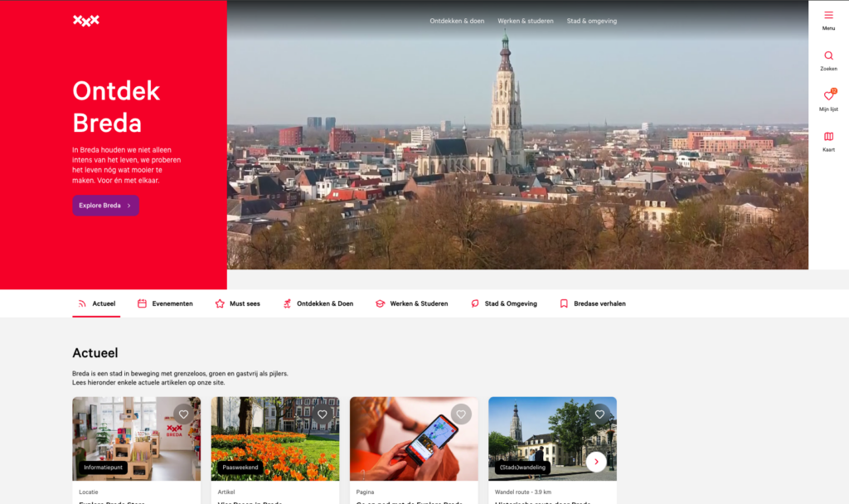Select the Actueel tab
The height and width of the screenshot is (504, 849).
[96, 303]
